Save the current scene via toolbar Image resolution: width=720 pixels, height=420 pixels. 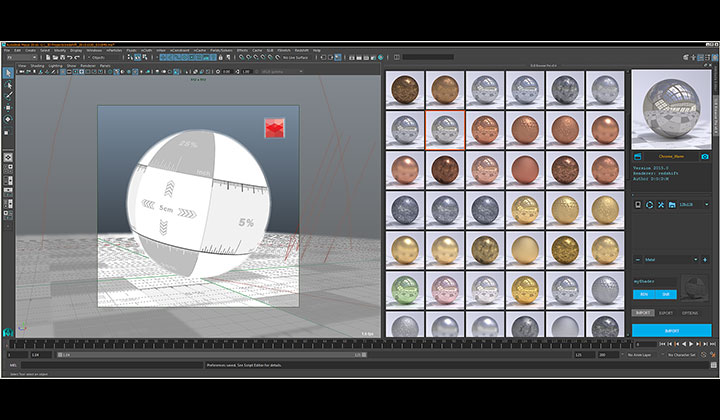pos(62,57)
